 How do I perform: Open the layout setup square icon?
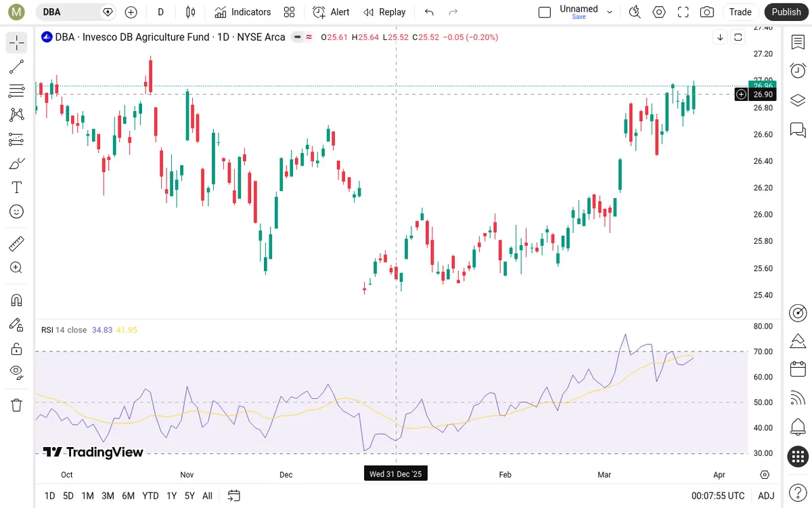(544, 12)
